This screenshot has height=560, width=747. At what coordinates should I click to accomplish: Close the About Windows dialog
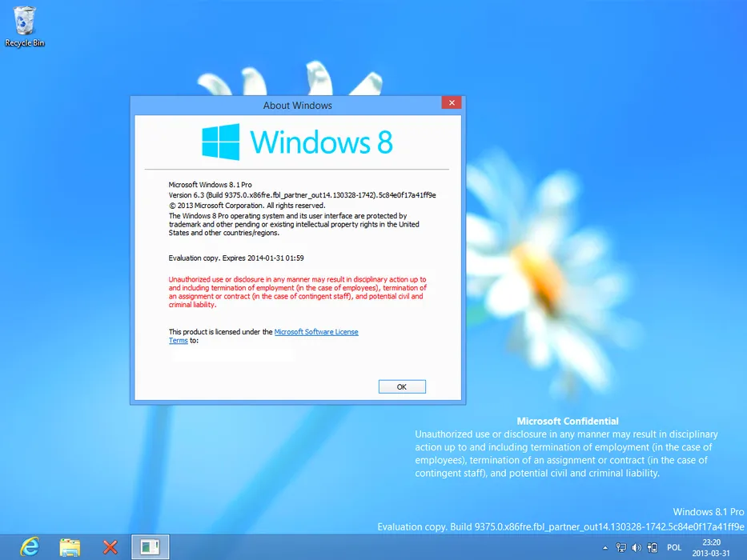pyautogui.click(x=452, y=103)
